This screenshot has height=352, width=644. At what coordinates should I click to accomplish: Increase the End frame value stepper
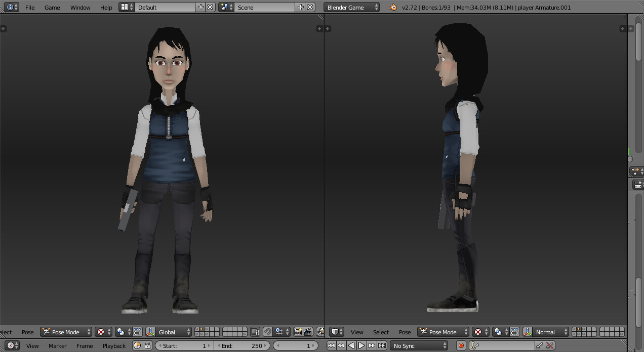(265, 346)
